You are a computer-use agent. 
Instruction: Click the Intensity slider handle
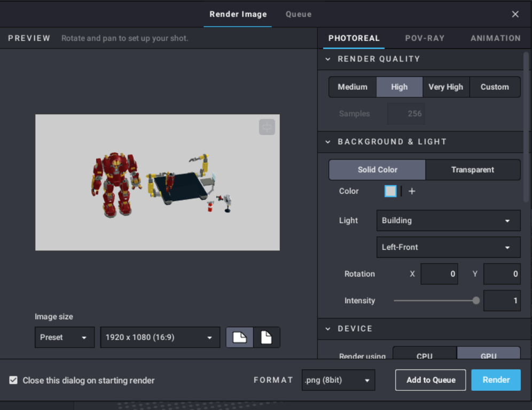pos(476,301)
